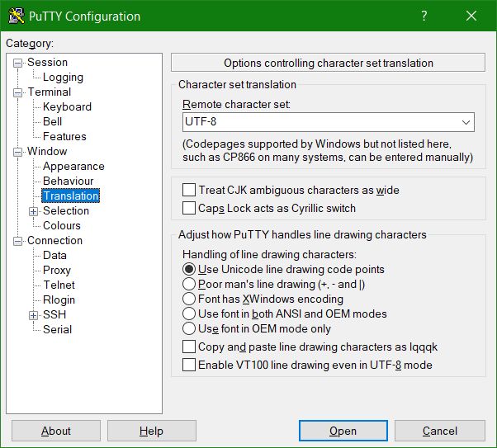The width and height of the screenshot is (497, 448).
Task: Open the Appearance category
Action: coord(73,167)
